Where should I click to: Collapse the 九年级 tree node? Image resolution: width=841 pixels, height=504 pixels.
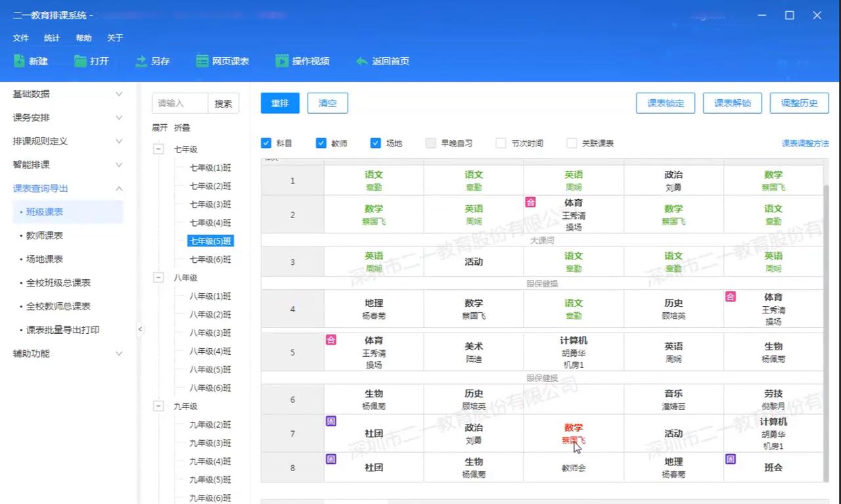pyautogui.click(x=158, y=406)
